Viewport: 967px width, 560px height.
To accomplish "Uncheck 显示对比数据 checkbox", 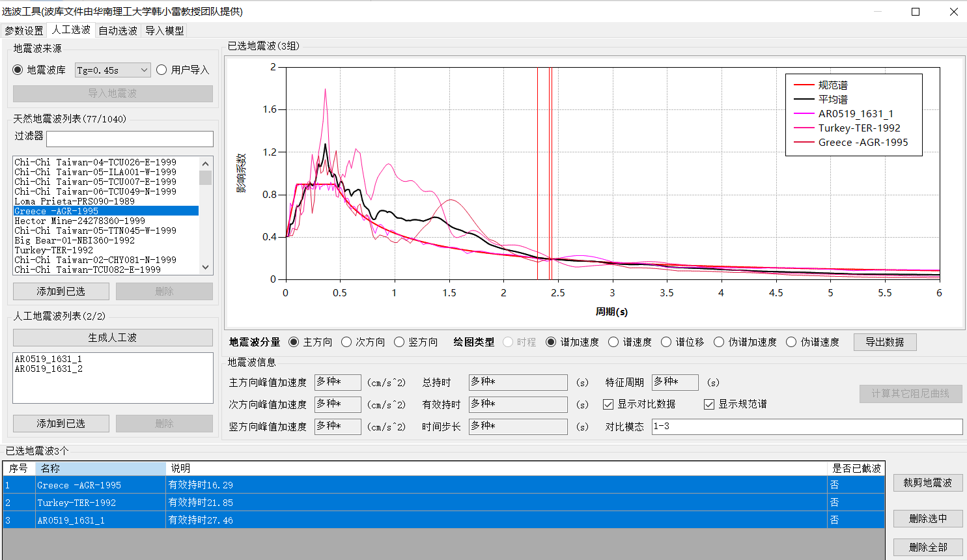I will (608, 404).
